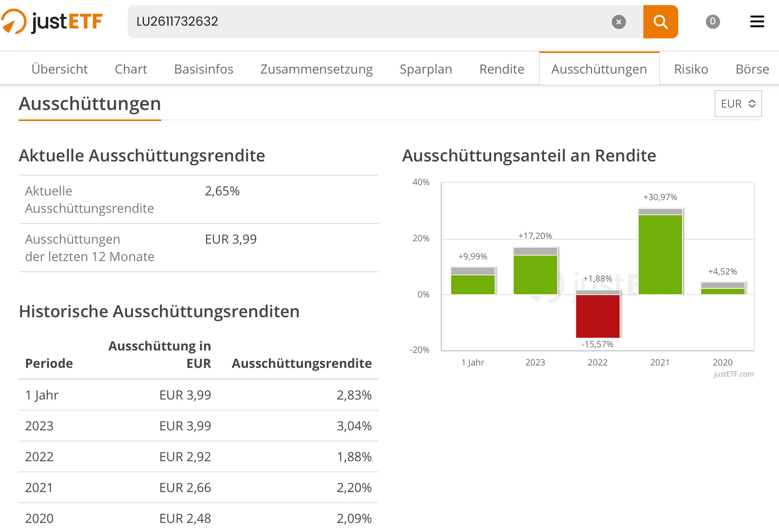Switch to the Übersicht tab
This screenshot has width=779, height=532.
click(x=59, y=69)
